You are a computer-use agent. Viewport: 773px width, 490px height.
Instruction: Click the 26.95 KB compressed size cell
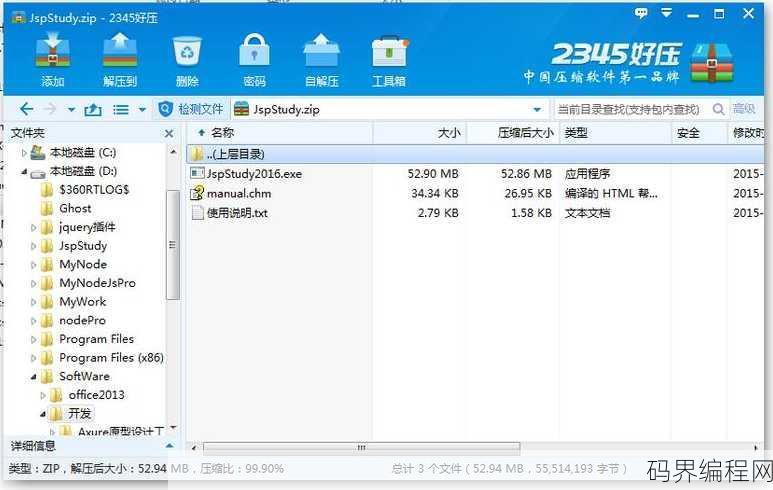[x=528, y=193]
